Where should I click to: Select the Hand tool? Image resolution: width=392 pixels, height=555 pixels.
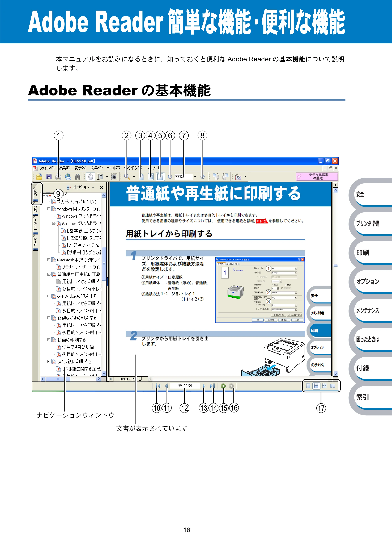[90, 177]
